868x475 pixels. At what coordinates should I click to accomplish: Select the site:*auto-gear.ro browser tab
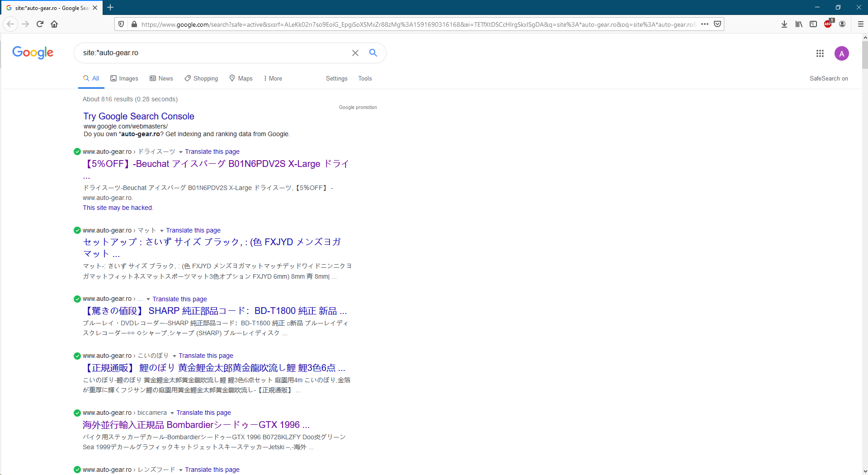pos(52,8)
